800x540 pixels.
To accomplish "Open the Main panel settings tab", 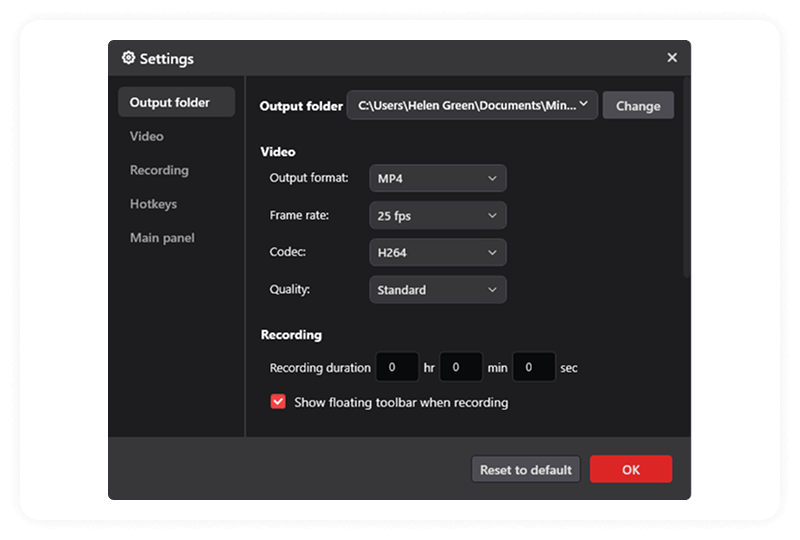I will point(162,238).
